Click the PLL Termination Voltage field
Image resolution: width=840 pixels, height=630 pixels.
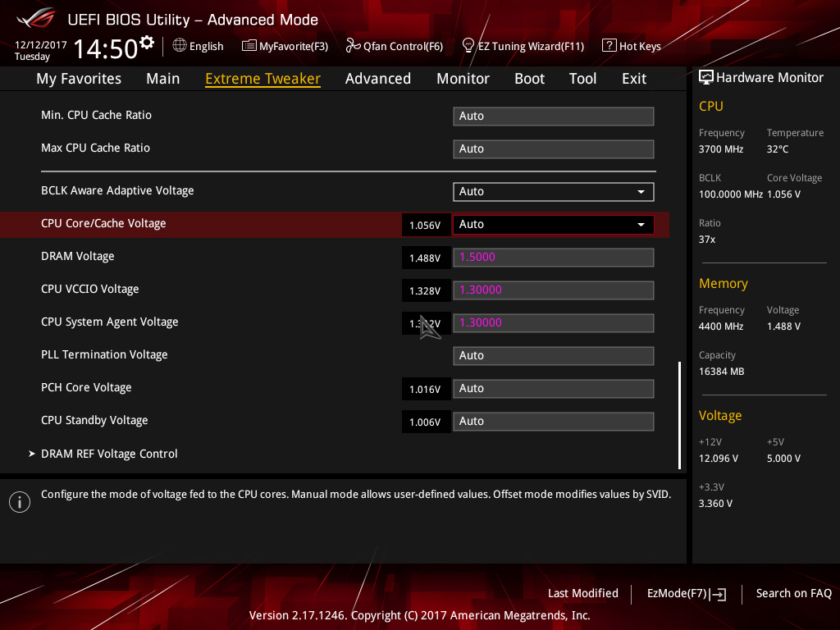coord(554,356)
